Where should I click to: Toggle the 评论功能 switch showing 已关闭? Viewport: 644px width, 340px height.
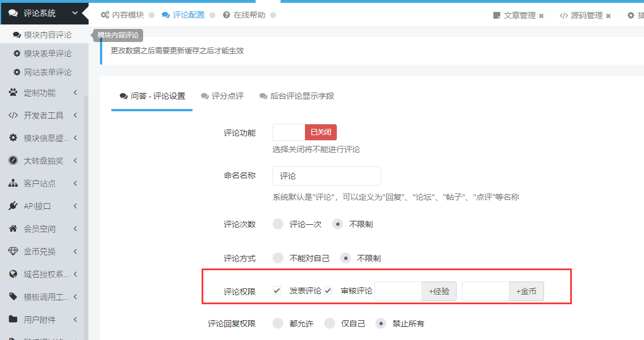305,132
